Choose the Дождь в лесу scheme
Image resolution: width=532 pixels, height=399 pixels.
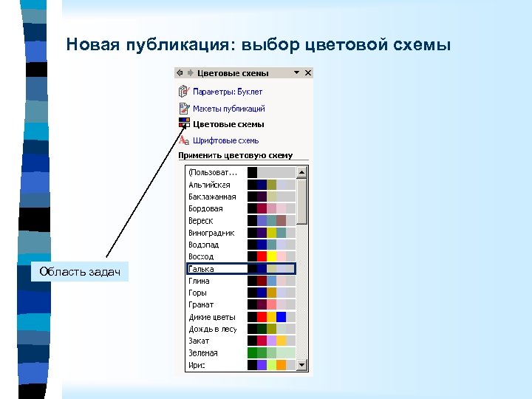point(241,329)
